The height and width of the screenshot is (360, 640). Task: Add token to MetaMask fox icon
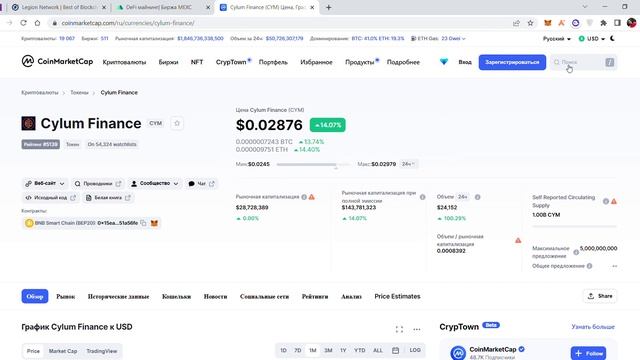(154, 223)
